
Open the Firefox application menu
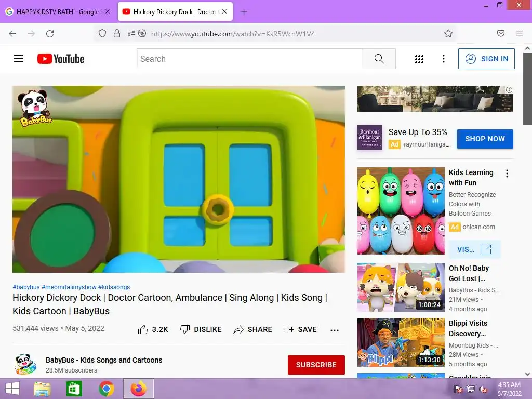tap(520, 33)
